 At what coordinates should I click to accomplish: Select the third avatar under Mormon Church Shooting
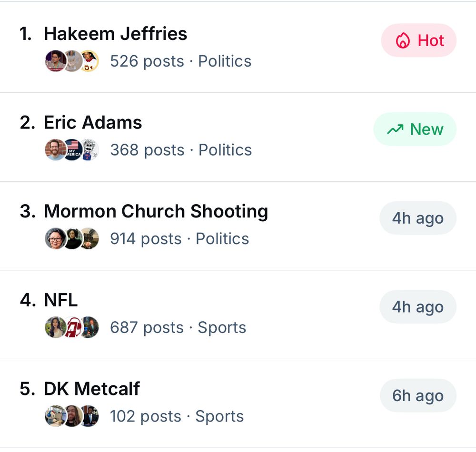coord(90,239)
